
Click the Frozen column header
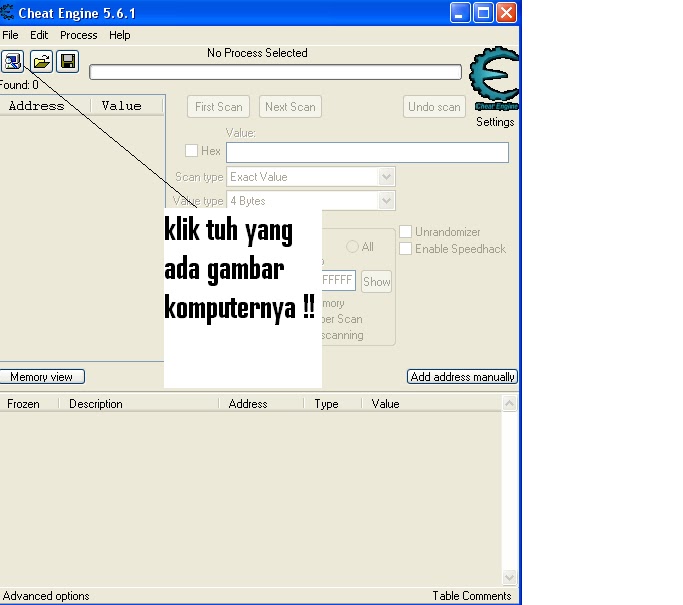point(24,404)
